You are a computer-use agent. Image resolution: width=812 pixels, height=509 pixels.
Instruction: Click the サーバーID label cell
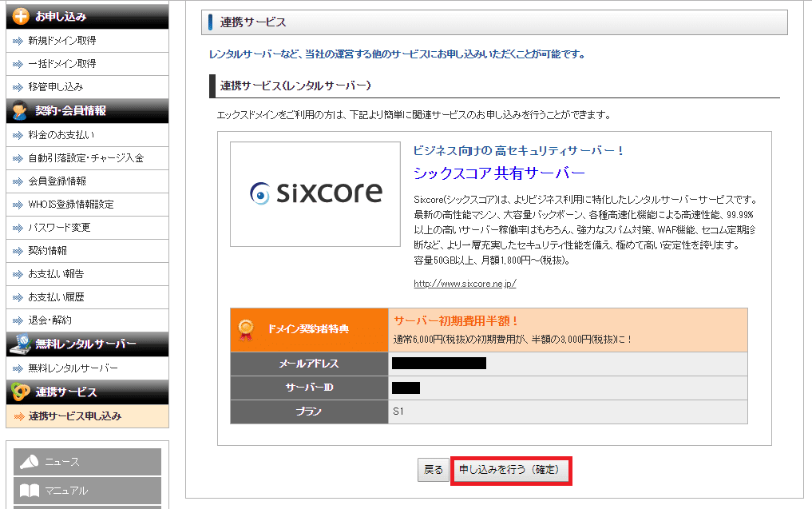click(309, 388)
